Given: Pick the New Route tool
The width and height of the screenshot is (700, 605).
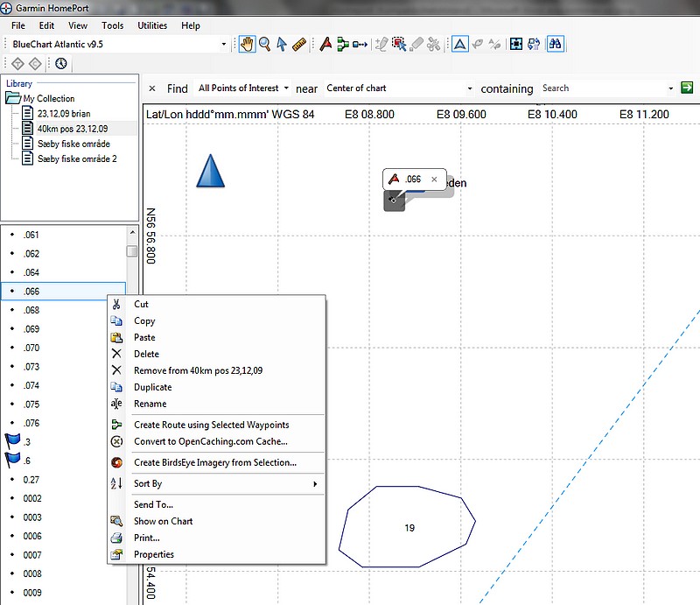Looking at the screenshot, I should 343,45.
